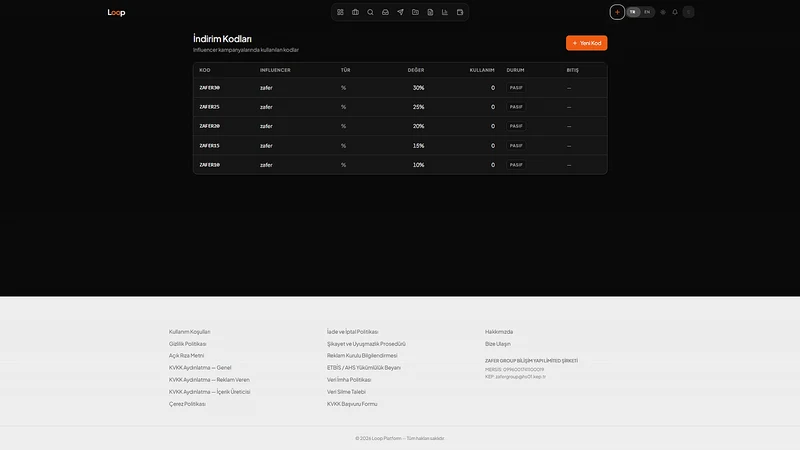Select the ZAFER10 code row
This screenshot has height=450, width=800.
coord(400,165)
